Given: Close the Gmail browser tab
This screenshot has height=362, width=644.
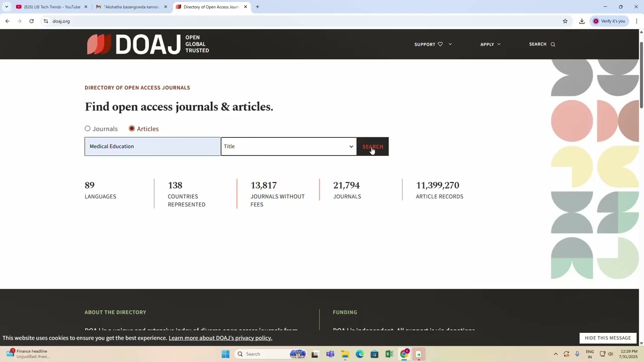Looking at the screenshot, I should (x=166, y=7).
